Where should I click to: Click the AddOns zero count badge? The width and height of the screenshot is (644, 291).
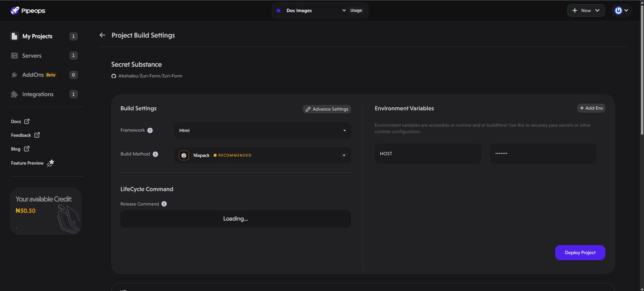73,75
